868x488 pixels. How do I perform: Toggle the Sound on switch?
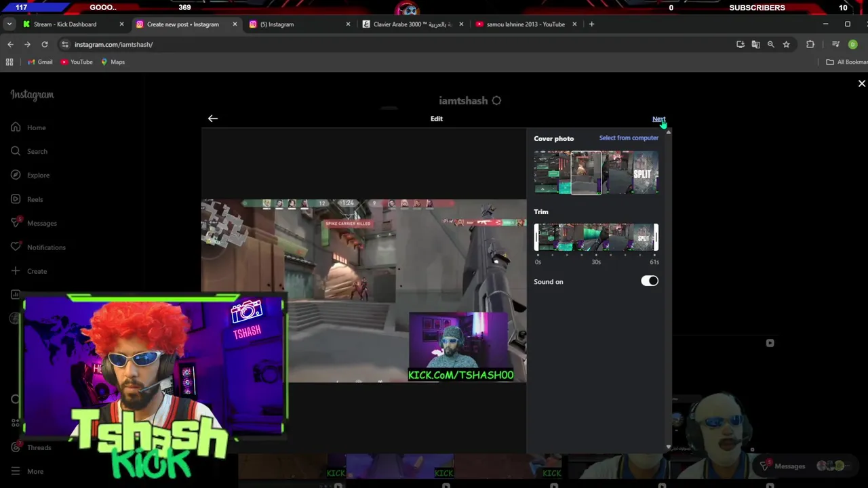650,281
